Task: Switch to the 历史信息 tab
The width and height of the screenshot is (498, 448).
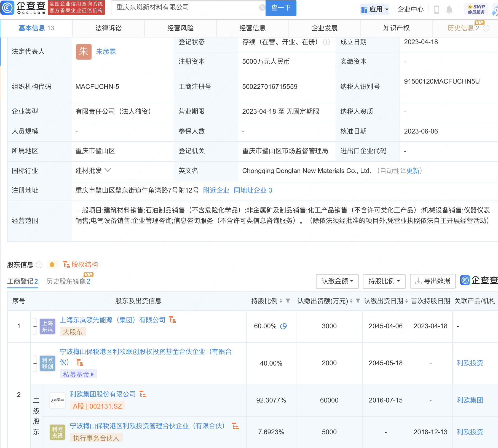Action: pyautogui.click(x=463, y=28)
